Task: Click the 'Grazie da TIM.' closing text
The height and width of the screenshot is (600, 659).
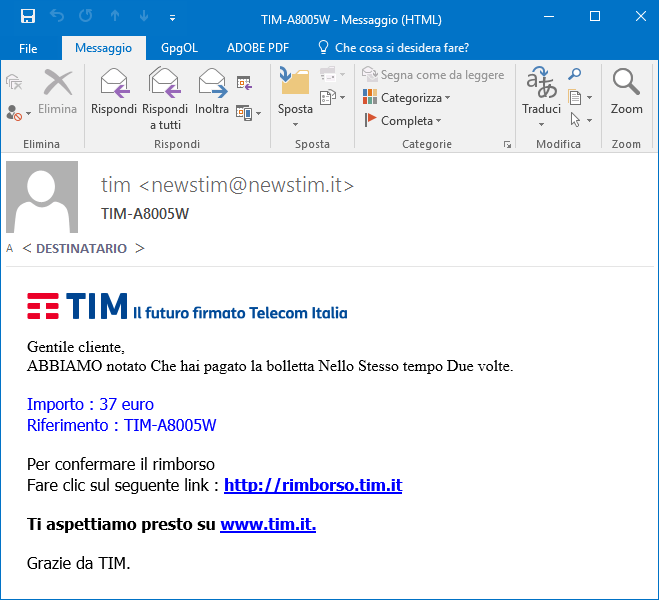Action: pyautogui.click(x=79, y=563)
